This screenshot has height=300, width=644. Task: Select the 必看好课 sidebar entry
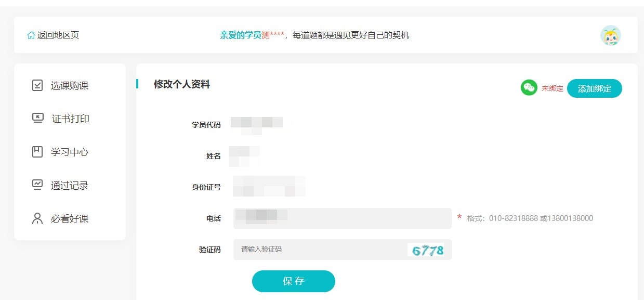coord(63,218)
